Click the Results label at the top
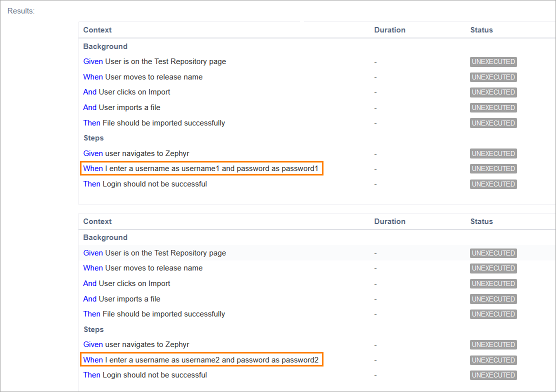This screenshot has width=556, height=392. pyautogui.click(x=21, y=11)
